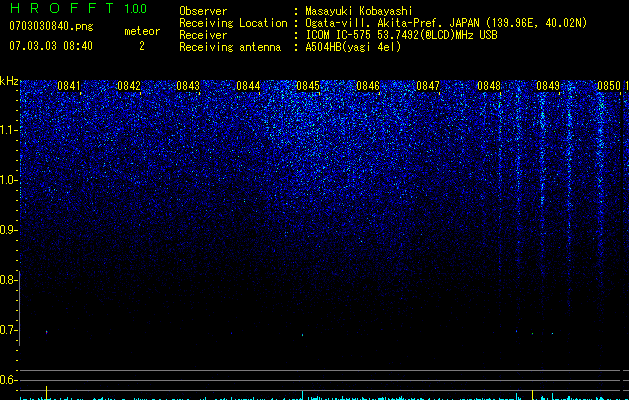Click the cyan intensity spike below 0845

tap(302, 395)
